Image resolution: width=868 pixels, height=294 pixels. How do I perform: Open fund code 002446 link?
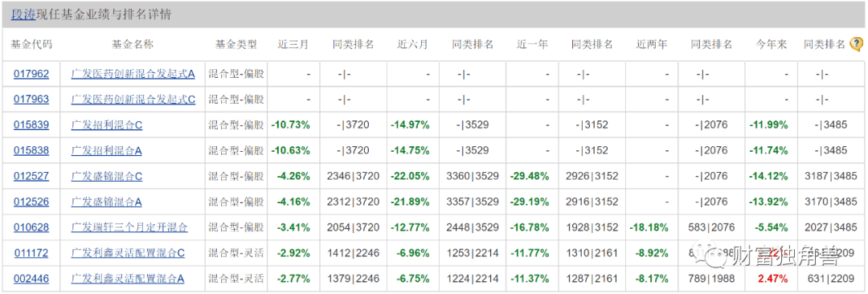click(x=31, y=279)
